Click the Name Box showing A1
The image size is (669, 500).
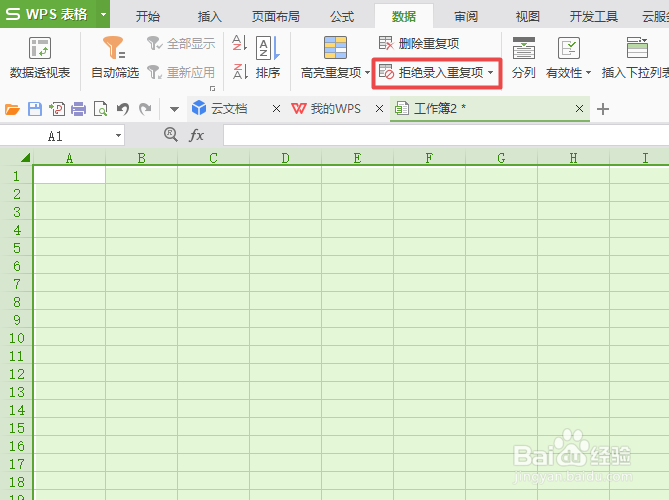(x=55, y=136)
